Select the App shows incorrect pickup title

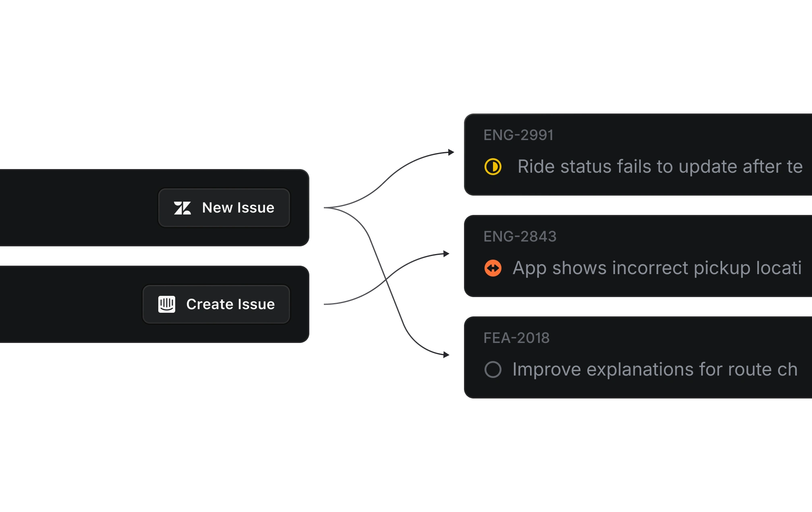coord(657,268)
